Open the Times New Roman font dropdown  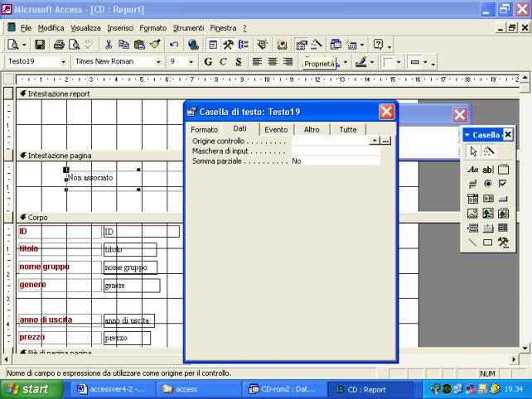tap(158, 62)
